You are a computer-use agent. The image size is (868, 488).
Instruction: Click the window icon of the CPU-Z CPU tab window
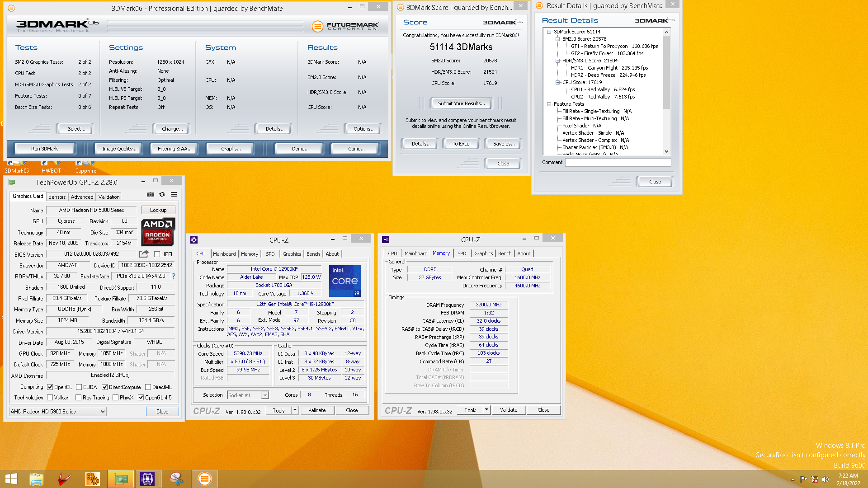pos(194,240)
